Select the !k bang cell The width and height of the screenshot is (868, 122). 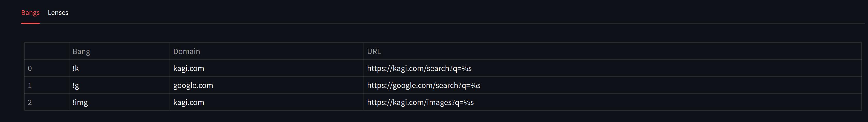click(x=76, y=68)
